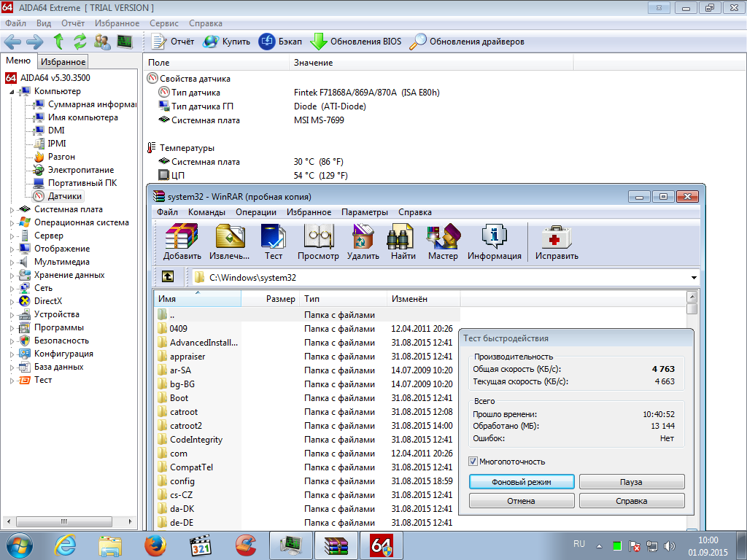Click the Купить toolbar button
747x560 pixels.
(x=226, y=42)
